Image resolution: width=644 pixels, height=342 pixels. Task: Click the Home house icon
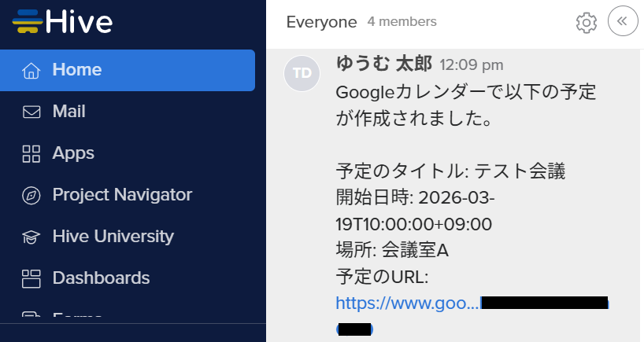(31, 70)
